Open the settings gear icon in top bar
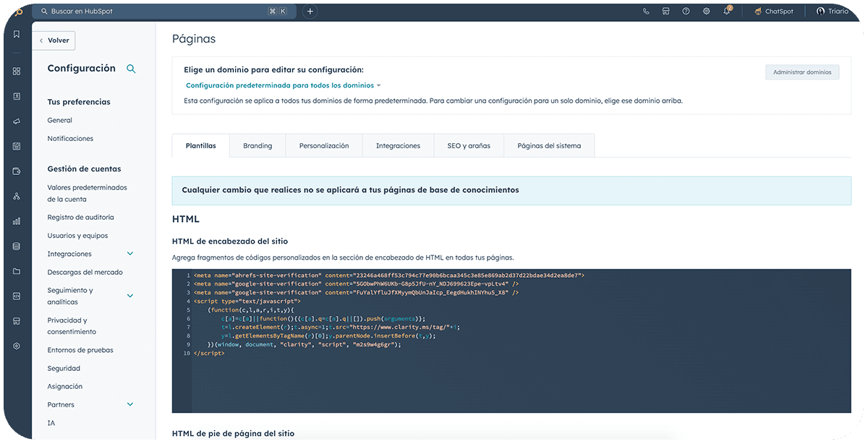The image size is (868, 444). click(x=706, y=12)
